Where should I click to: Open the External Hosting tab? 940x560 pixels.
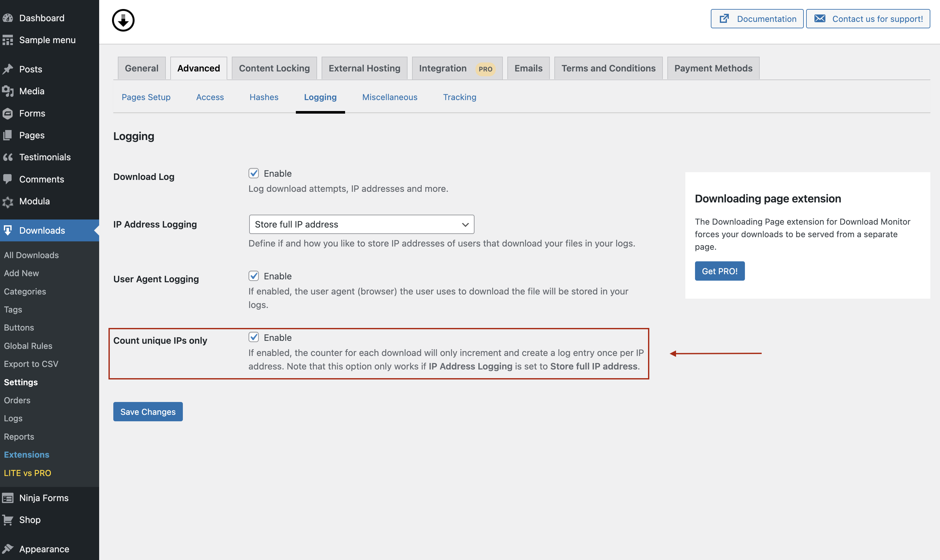pyautogui.click(x=364, y=68)
